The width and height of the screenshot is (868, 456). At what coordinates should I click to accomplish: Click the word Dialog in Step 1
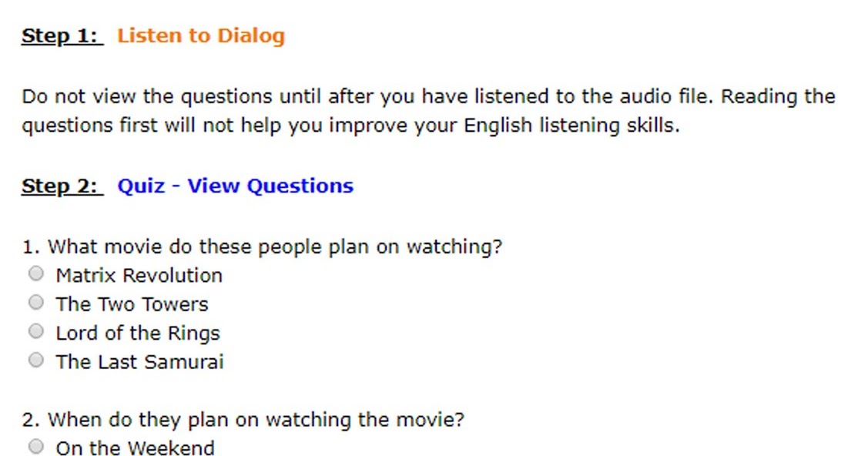pos(254,35)
